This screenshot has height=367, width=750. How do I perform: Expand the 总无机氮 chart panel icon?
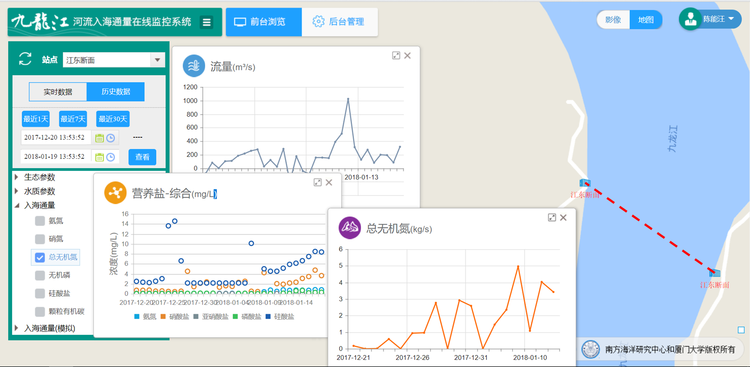point(551,217)
